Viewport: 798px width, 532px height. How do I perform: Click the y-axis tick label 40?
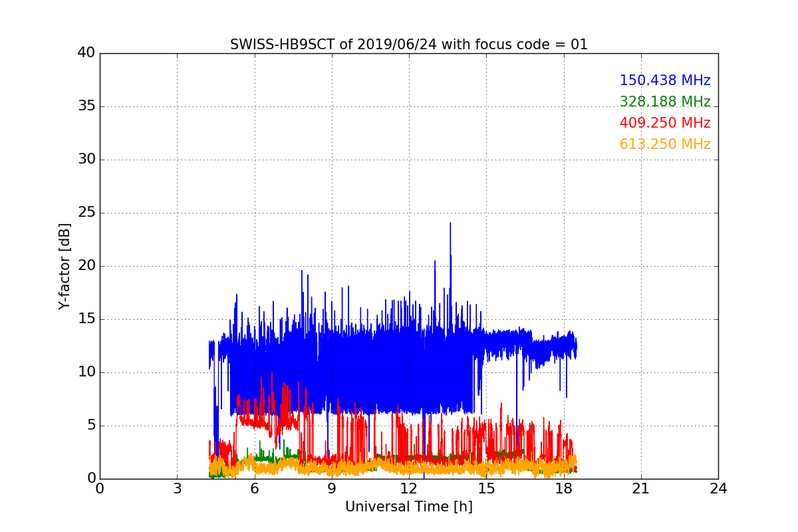point(86,53)
